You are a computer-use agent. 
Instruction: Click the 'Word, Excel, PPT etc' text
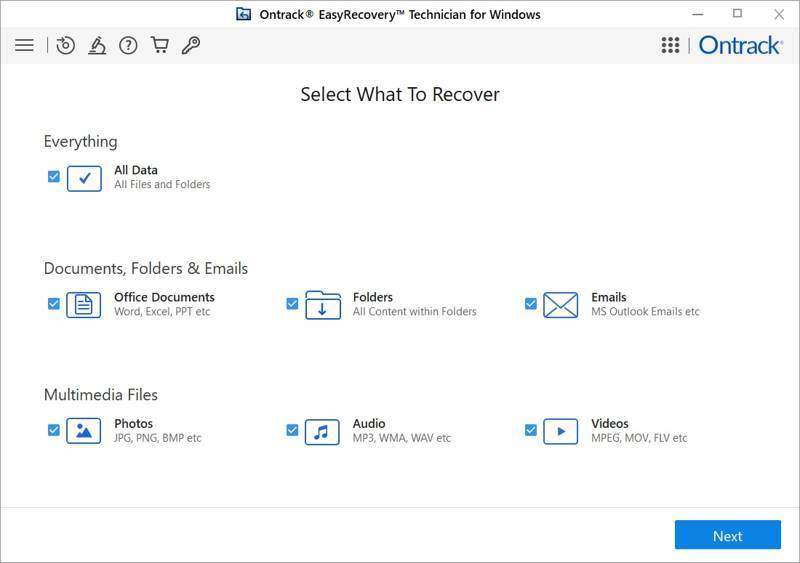click(162, 312)
